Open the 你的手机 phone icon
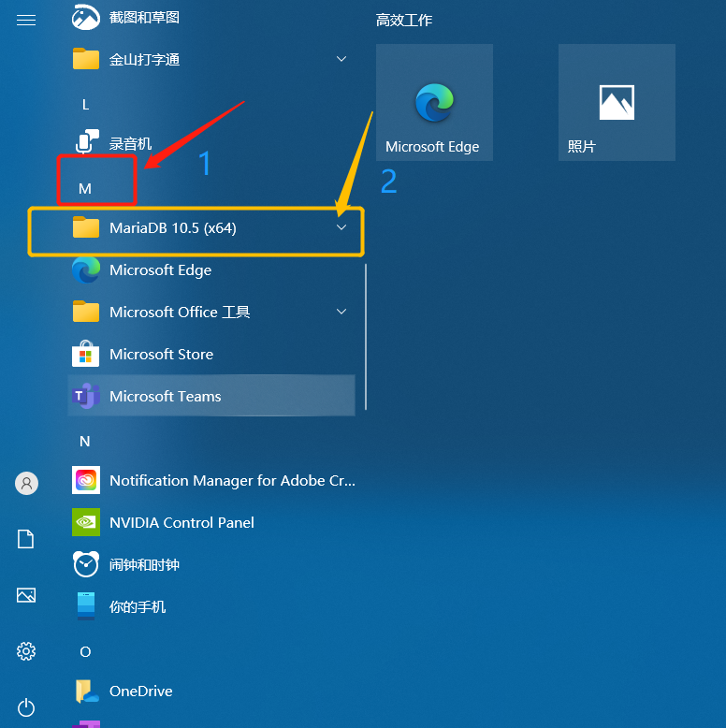The width and height of the screenshot is (726, 728). tap(86, 606)
